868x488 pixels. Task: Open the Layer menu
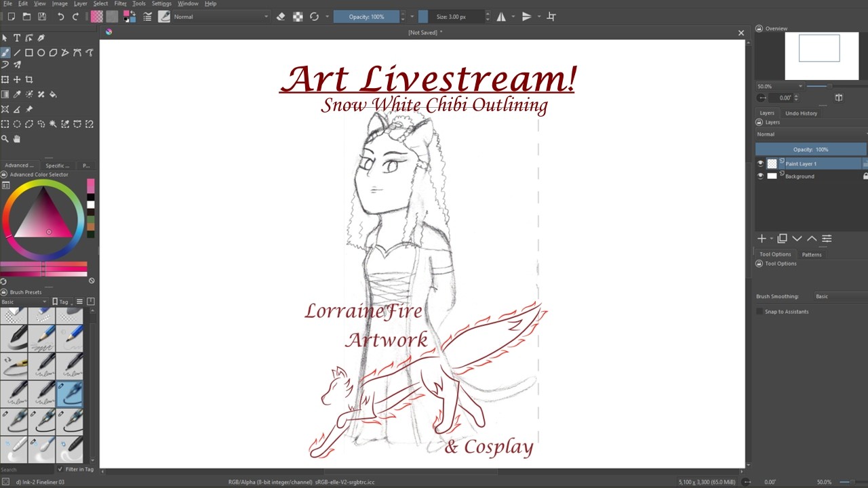[x=80, y=3]
